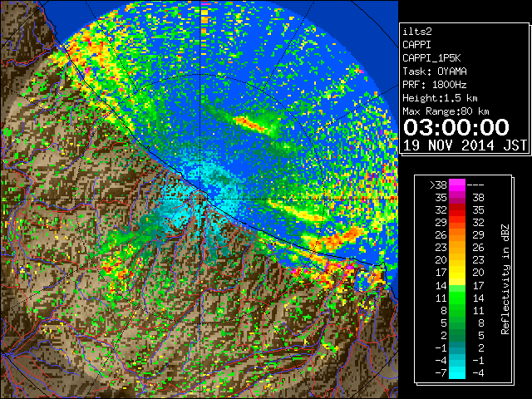Click the 'CAPPI' product type text
Image resolution: width=532 pixels, height=399 pixels.
pyautogui.click(x=416, y=45)
